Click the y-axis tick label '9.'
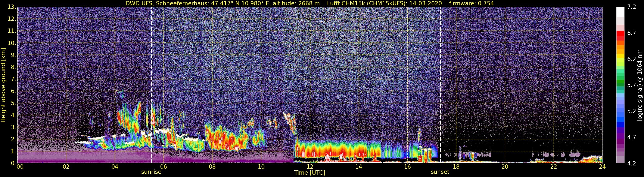 click(13, 55)
